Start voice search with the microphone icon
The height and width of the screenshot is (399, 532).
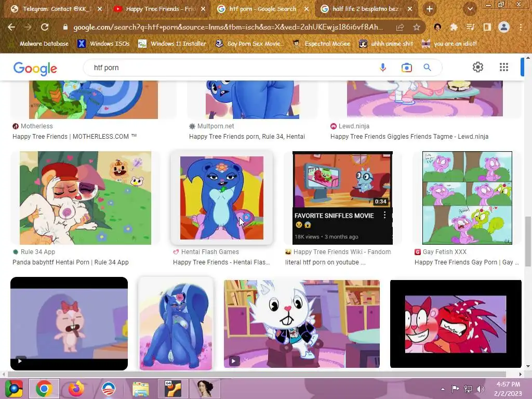(x=383, y=68)
